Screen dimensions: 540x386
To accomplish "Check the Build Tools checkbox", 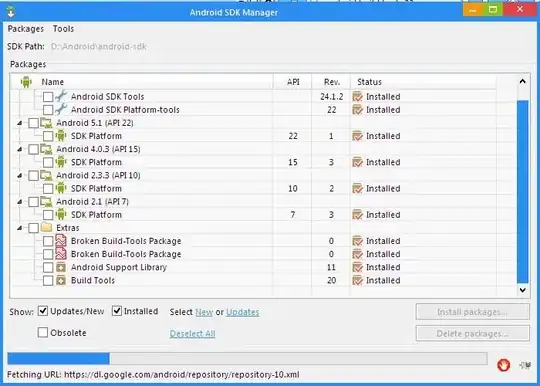I will (x=48, y=280).
